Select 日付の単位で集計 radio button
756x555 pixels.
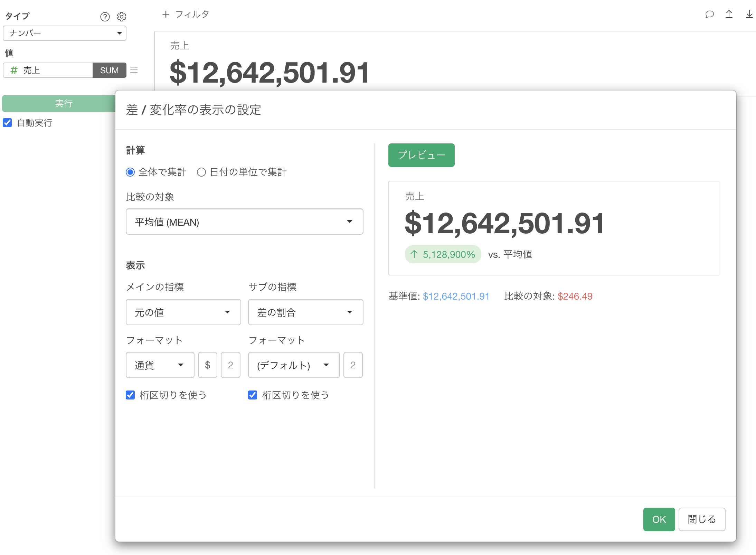(201, 172)
